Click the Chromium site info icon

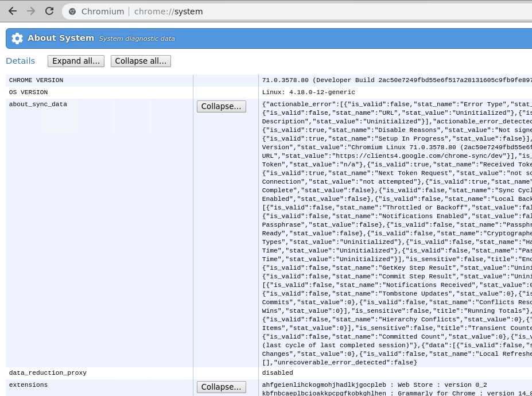click(72, 11)
